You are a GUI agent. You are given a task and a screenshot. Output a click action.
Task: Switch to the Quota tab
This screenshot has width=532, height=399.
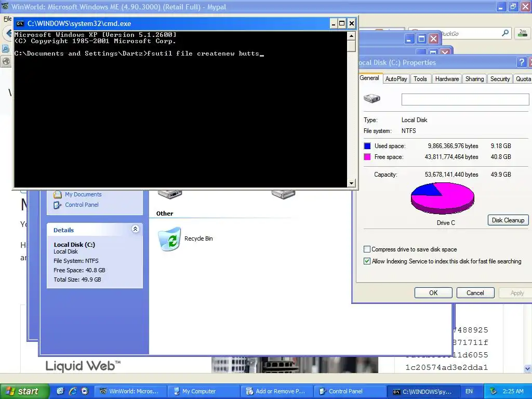523,79
